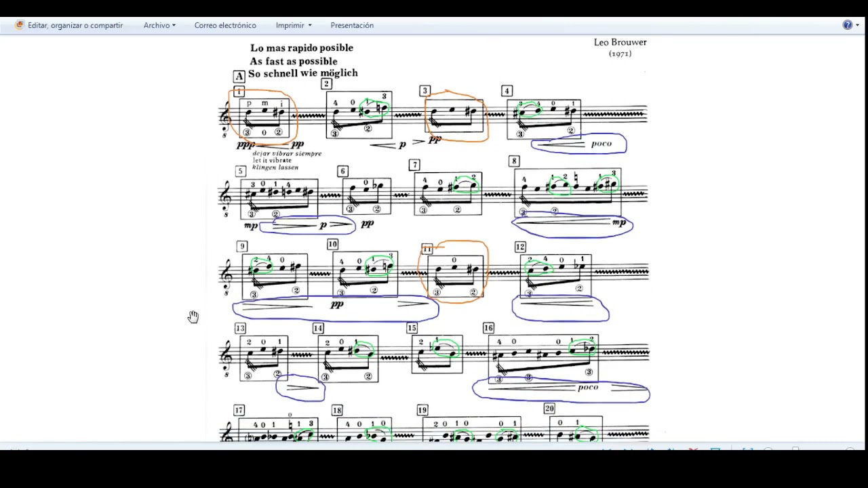Click the measure number 12 label
The width and height of the screenshot is (868, 488).
[520, 247]
